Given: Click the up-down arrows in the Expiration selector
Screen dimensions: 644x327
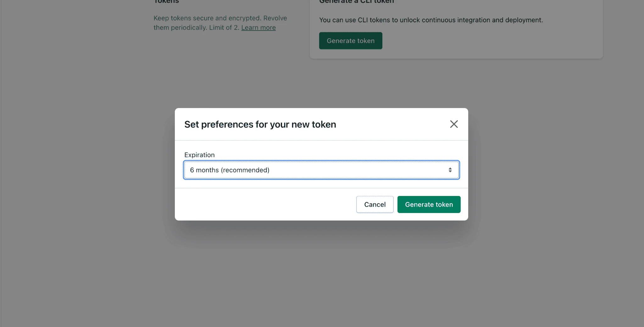Looking at the screenshot, I should (x=451, y=170).
